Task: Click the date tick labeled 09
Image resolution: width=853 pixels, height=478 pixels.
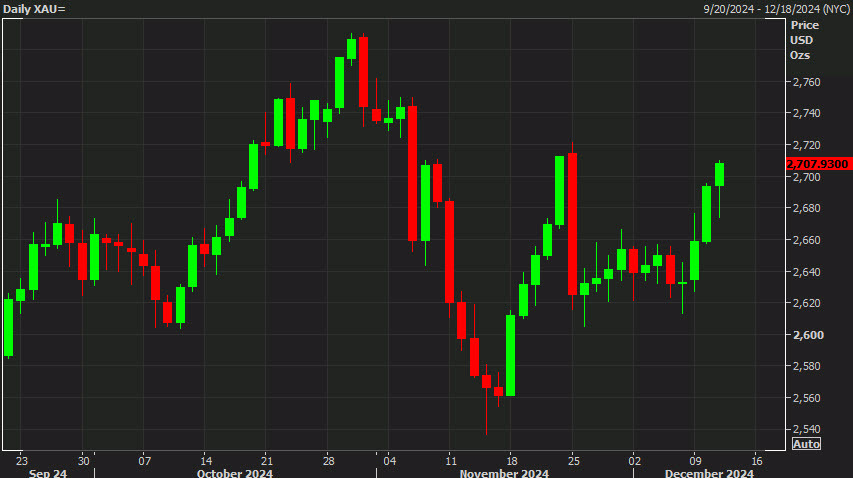Action: tap(696, 461)
